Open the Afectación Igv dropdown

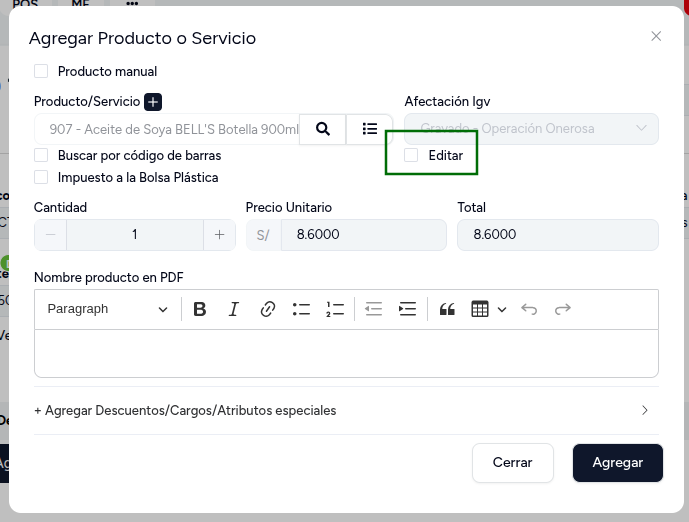(x=531, y=129)
